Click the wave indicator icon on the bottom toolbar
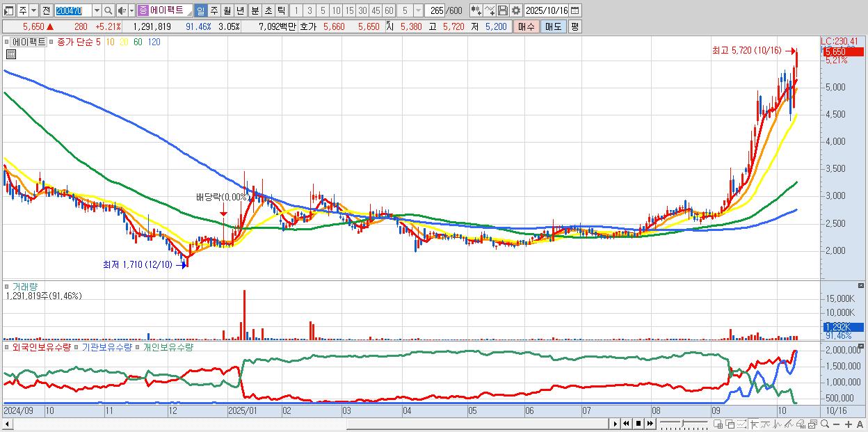The image size is (868, 432). [x=778, y=424]
